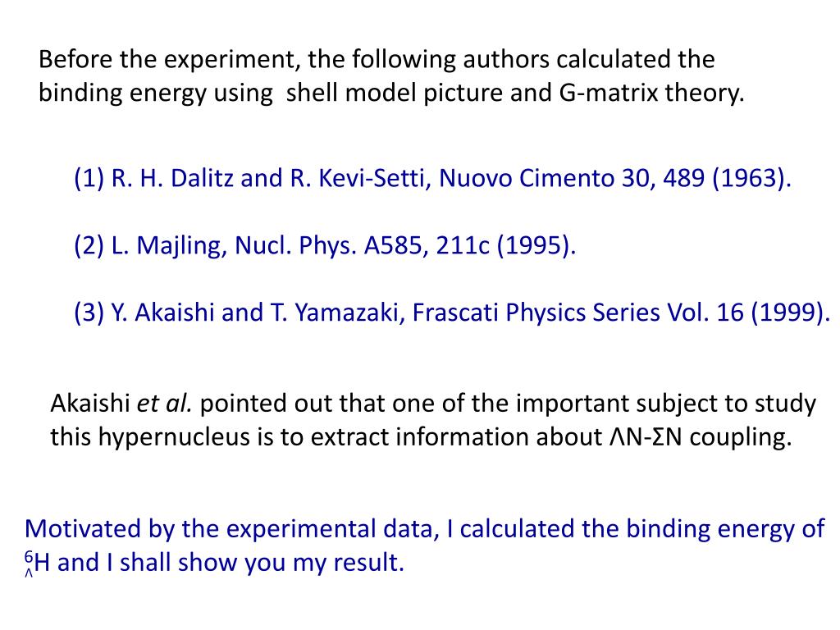Click the Akaishi and Yamazaki Frascati reference
This screenshot has width=840, height=630.
tap(452, 313)
